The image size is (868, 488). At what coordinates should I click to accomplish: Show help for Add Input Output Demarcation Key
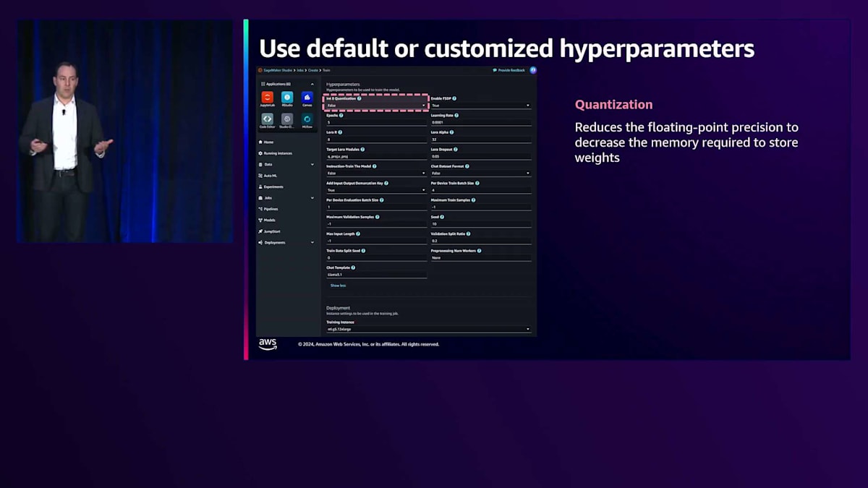(386, 183)
